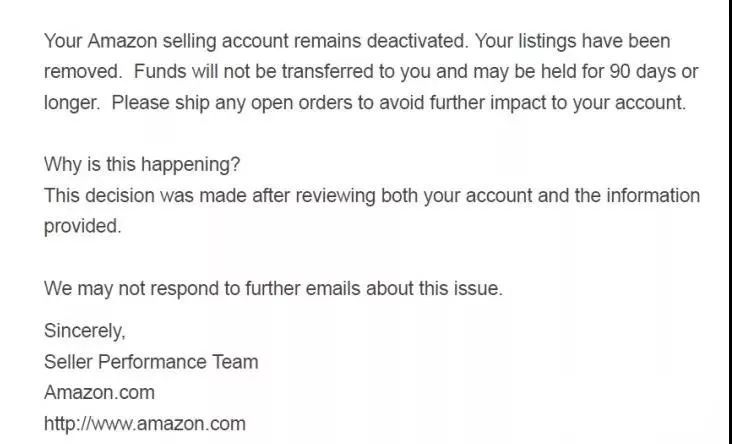Click the Amazon.com signature line above the URL
This screenshot has height=444, width=732.
99,392
